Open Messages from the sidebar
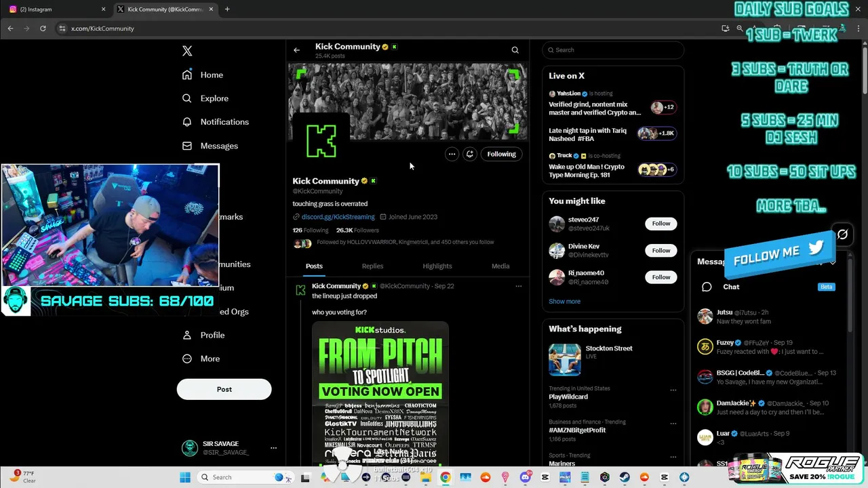This screenshot has height=488, width=868. tap(210, 146)
